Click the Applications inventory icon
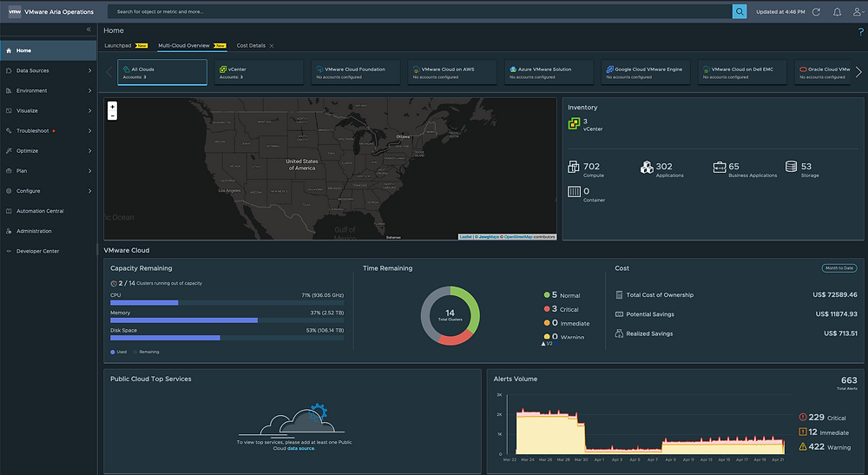This screenshot has height=475, width=868. point(647,167)
